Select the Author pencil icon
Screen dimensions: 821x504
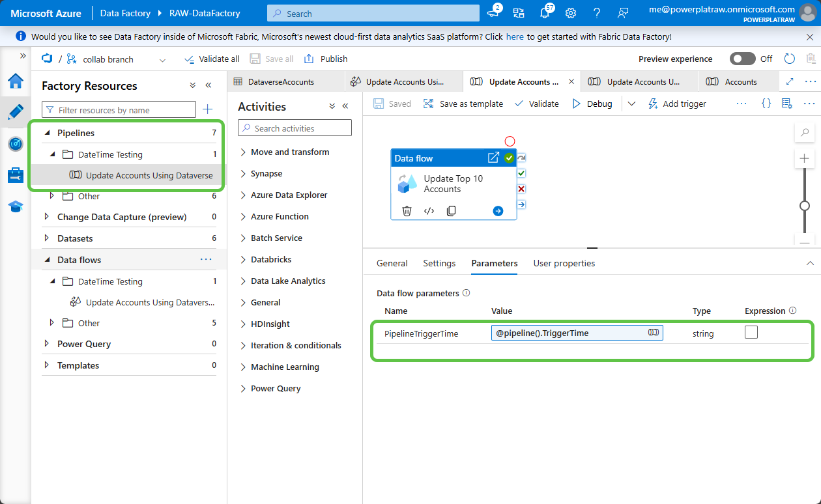(16, 112)
